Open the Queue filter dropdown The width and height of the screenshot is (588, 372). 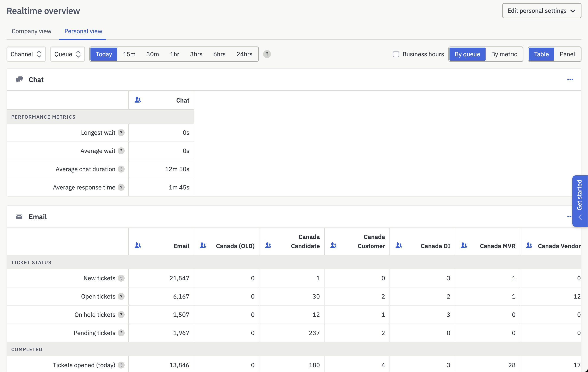[67, 54]
